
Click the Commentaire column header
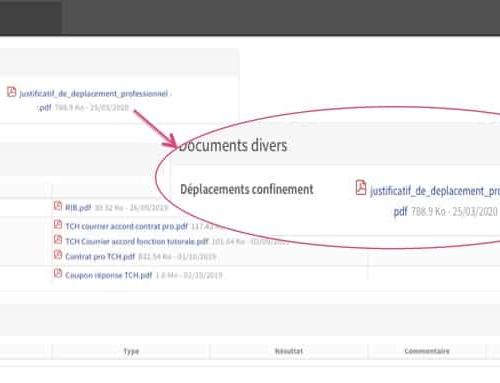(427, 351)
